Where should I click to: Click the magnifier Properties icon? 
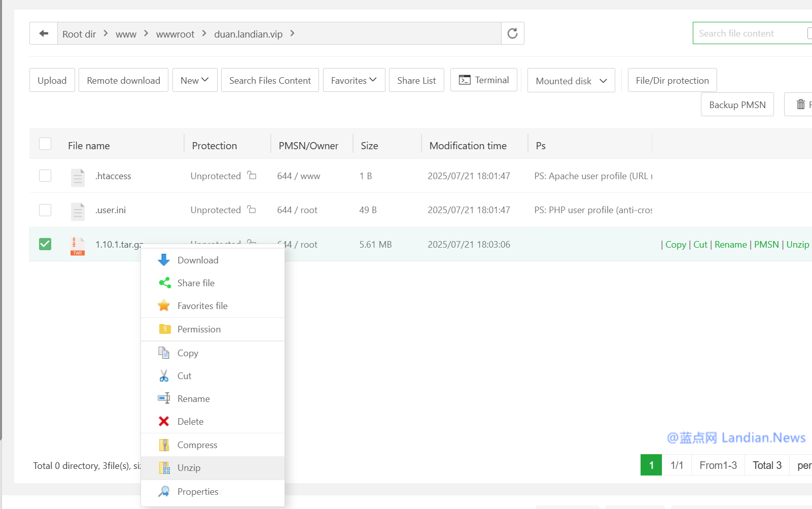tap(164, 492)
